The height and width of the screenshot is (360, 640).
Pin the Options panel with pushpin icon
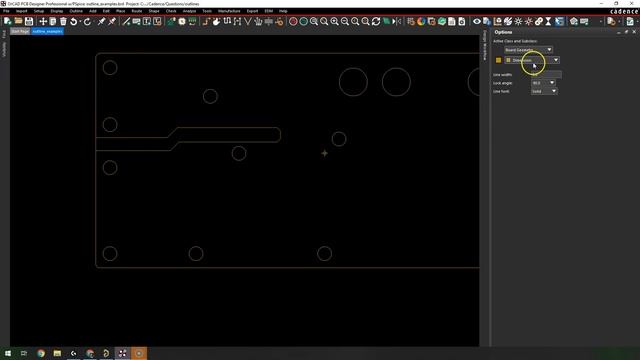click(627, 32)
